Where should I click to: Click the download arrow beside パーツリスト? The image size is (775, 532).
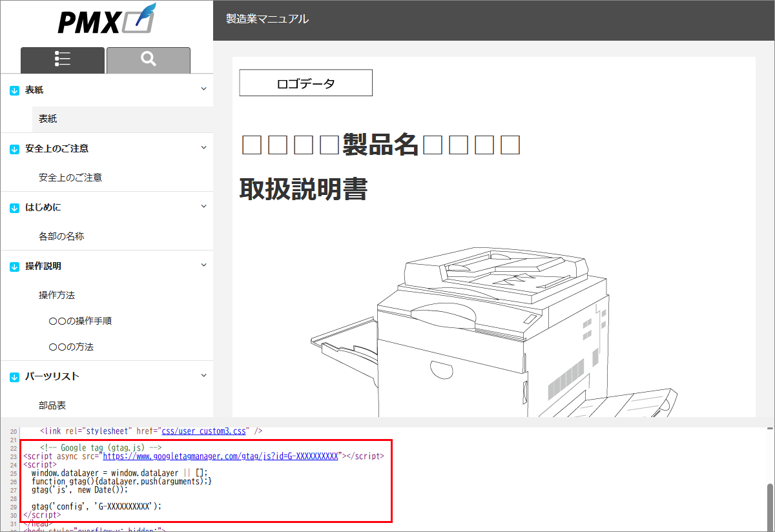(13, 376)
